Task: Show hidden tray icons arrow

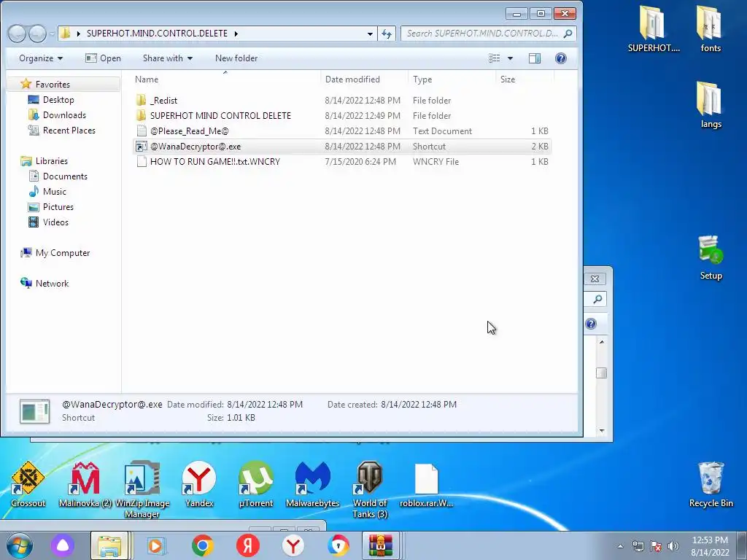Action: click(620, 546)
